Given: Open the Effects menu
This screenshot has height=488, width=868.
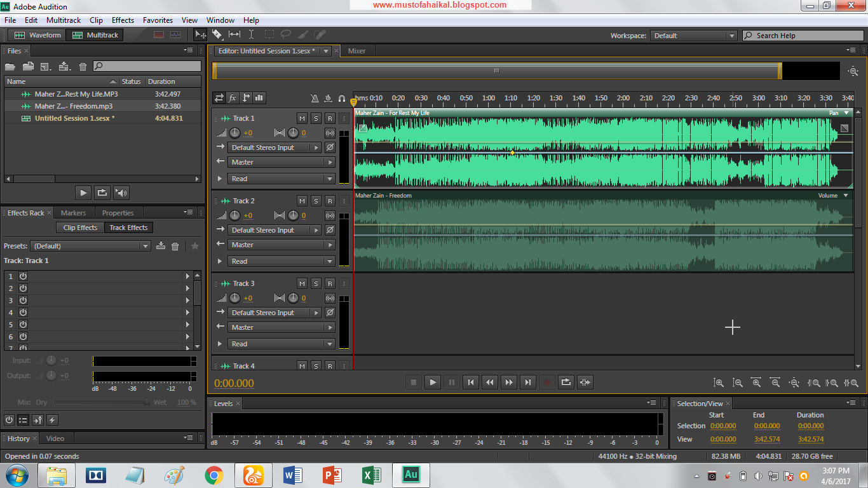Looking at the screenshot, I should [123, 20].
